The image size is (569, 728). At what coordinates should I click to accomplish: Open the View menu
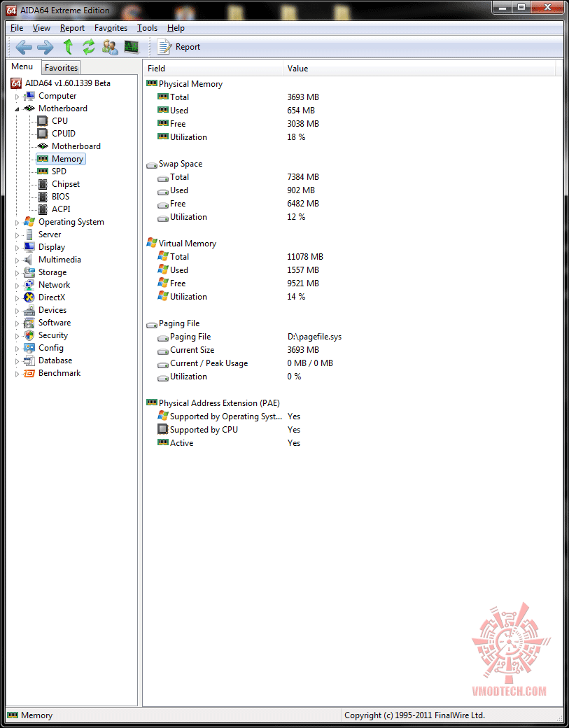pyautogui.click(x=42, y=28)
